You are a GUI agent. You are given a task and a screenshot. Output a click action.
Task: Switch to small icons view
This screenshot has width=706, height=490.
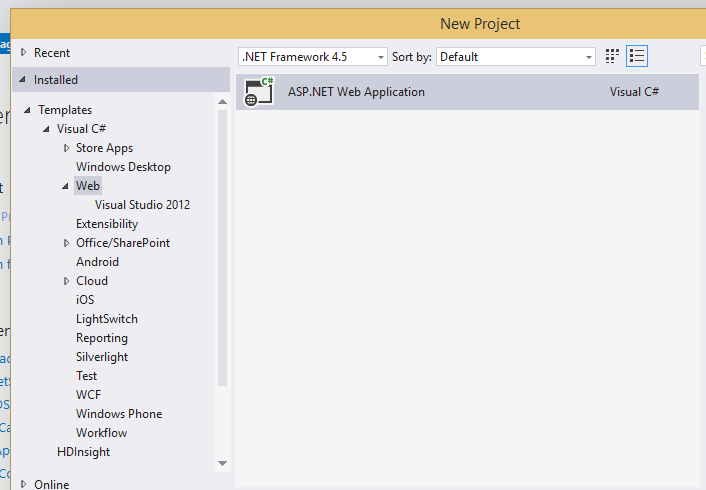click(612, 56)
